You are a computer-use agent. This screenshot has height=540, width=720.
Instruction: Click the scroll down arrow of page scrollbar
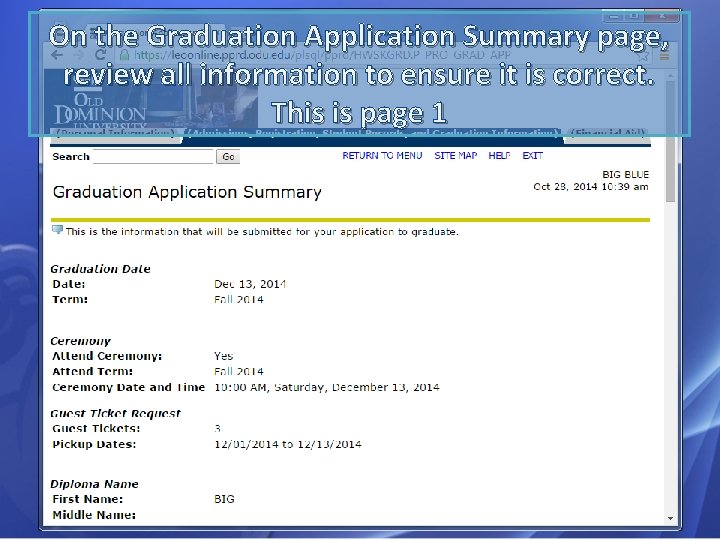tap(670, 518)
